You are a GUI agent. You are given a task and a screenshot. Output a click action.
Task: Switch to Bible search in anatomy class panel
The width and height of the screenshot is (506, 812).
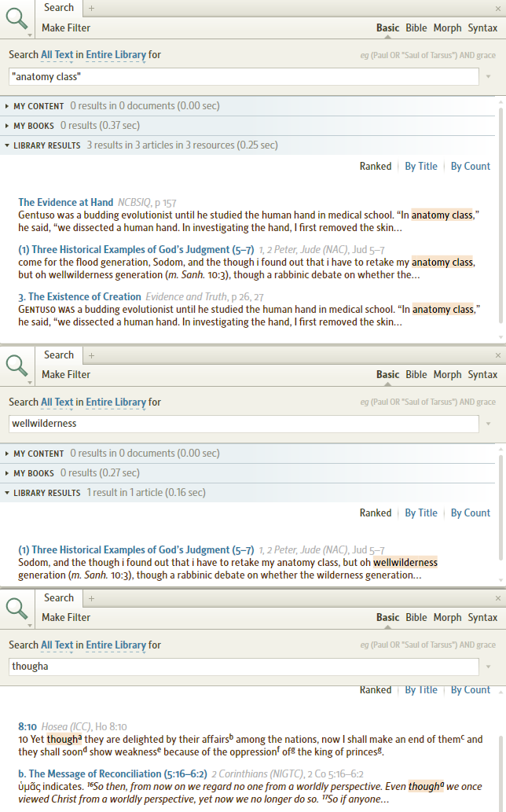(416, 28)
